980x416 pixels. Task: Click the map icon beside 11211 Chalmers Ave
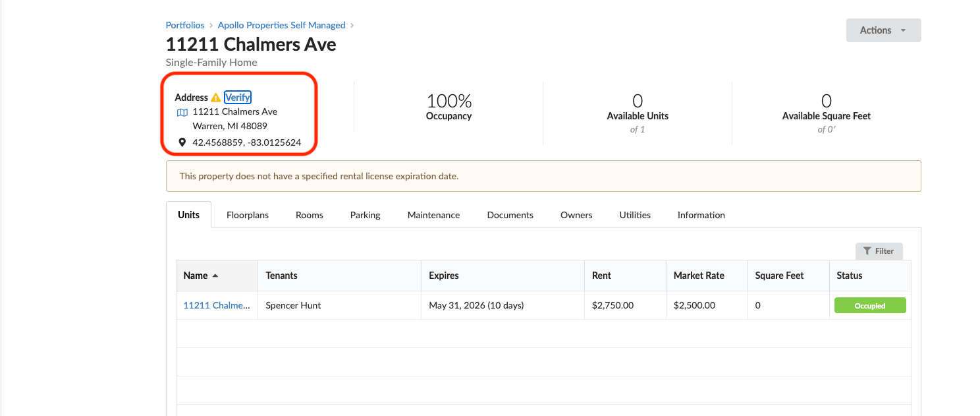click(182, 112)
